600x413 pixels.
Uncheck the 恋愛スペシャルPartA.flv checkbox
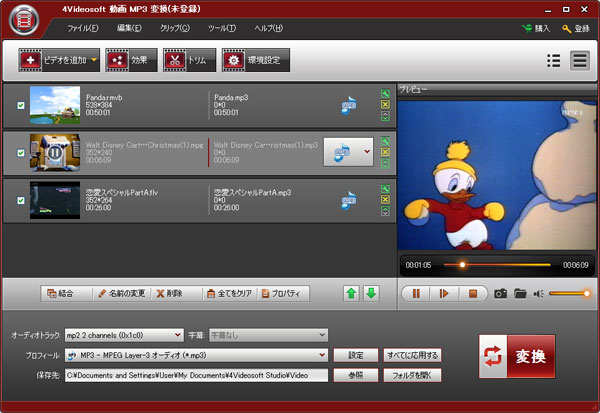[x=21, y=200]
